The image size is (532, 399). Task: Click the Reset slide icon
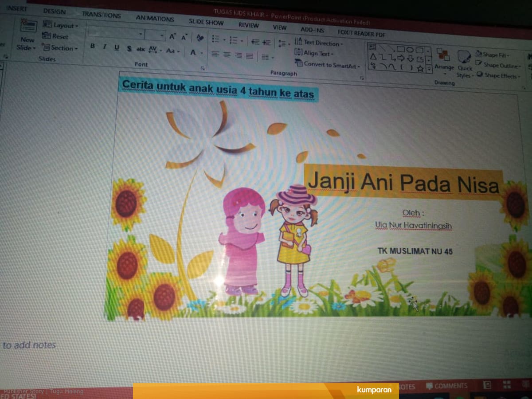coord(56,36)
